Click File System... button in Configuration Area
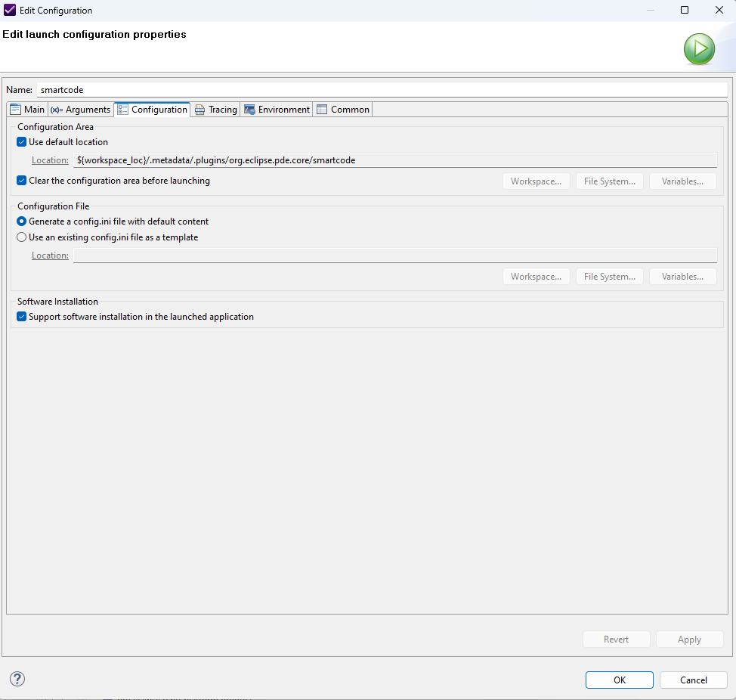Screen dimensions: 736x700 pyautogui.click(x=609, y=181)
